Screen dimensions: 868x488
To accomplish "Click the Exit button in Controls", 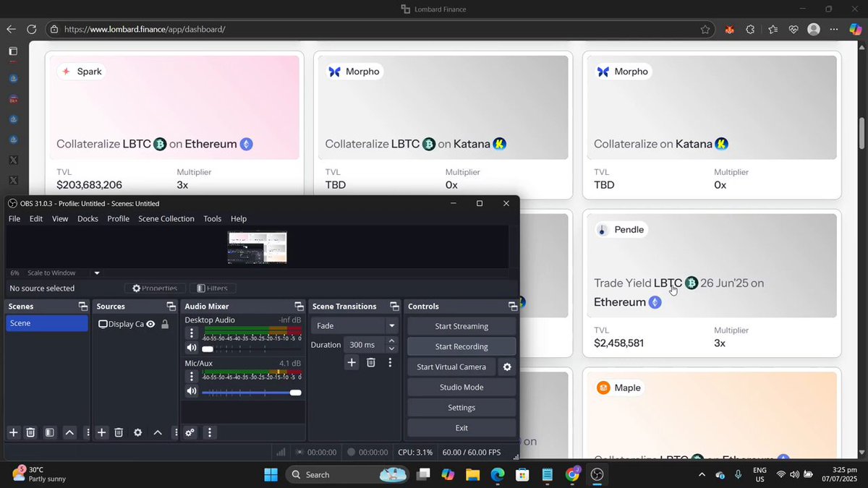I will coord(461,427).
